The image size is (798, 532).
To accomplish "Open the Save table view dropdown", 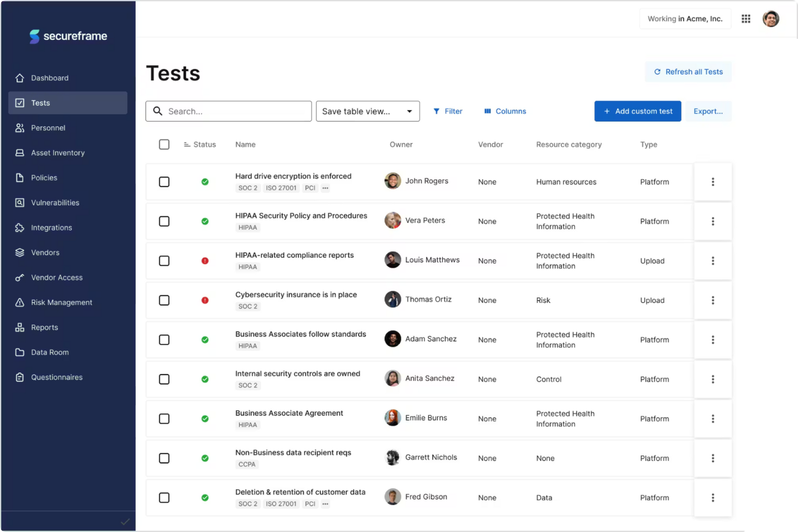I will point(367,111).
